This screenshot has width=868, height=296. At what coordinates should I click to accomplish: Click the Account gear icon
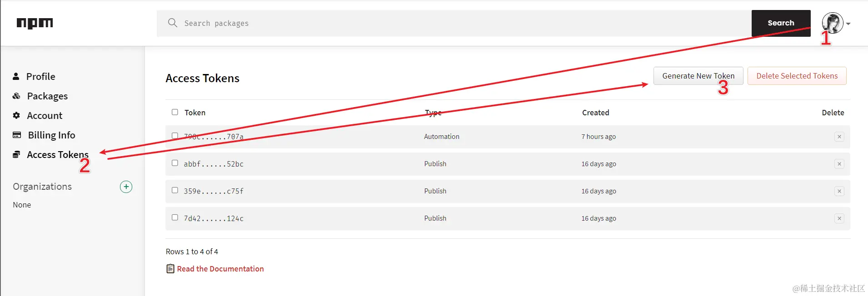(x=16, y=115)
